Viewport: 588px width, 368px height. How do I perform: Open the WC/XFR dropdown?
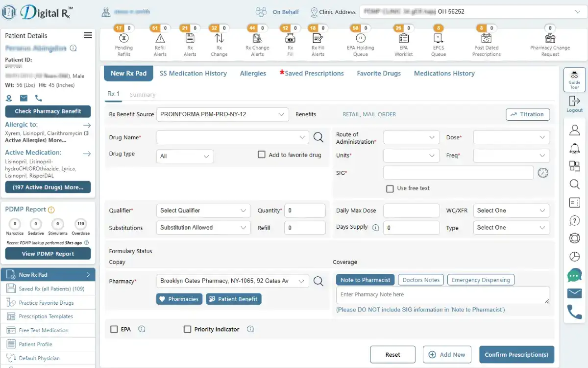click(511, 210)
